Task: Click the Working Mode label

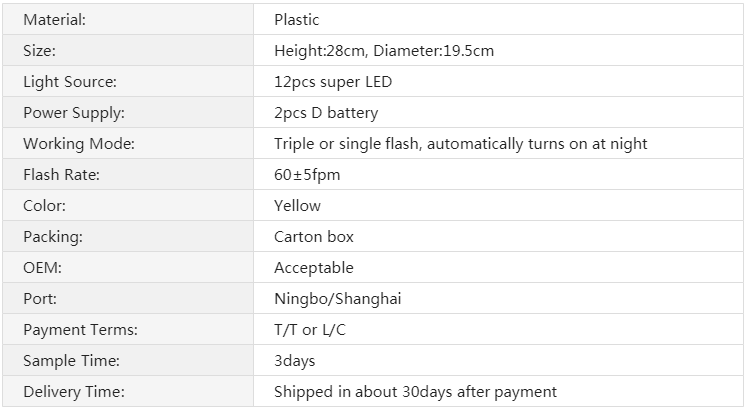Action: pos(79,144)
